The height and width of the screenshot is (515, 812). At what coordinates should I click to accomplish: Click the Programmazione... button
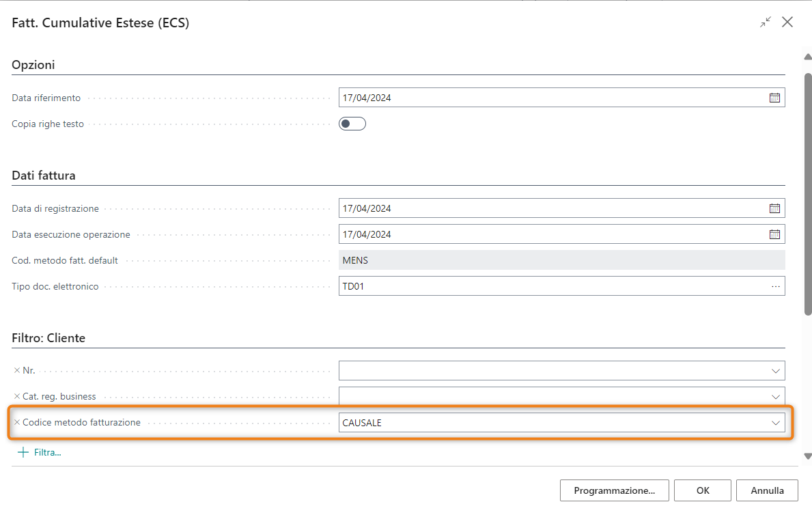point(614,490)
